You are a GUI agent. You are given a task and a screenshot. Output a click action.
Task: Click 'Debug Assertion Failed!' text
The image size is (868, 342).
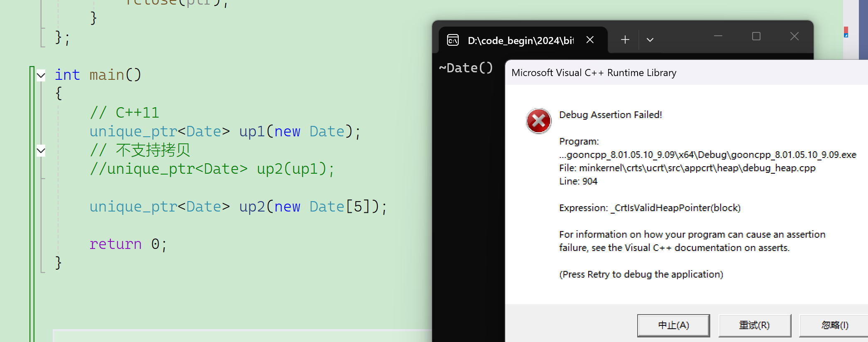click(611, 115)
